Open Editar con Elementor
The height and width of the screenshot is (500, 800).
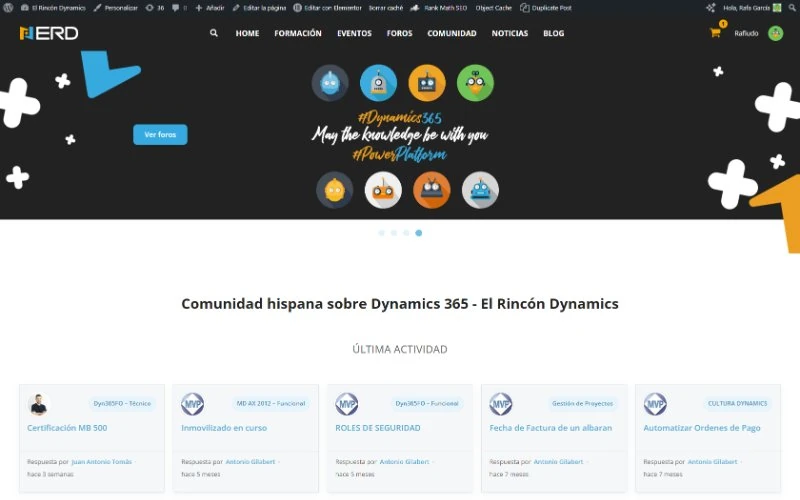pyautogui.click(x=328, y=8)
